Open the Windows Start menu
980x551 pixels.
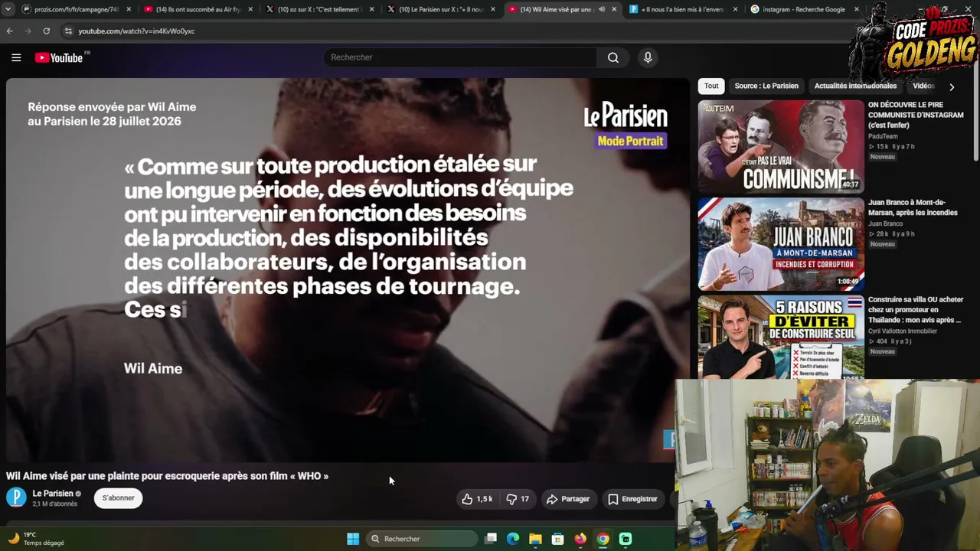[353, 539]
